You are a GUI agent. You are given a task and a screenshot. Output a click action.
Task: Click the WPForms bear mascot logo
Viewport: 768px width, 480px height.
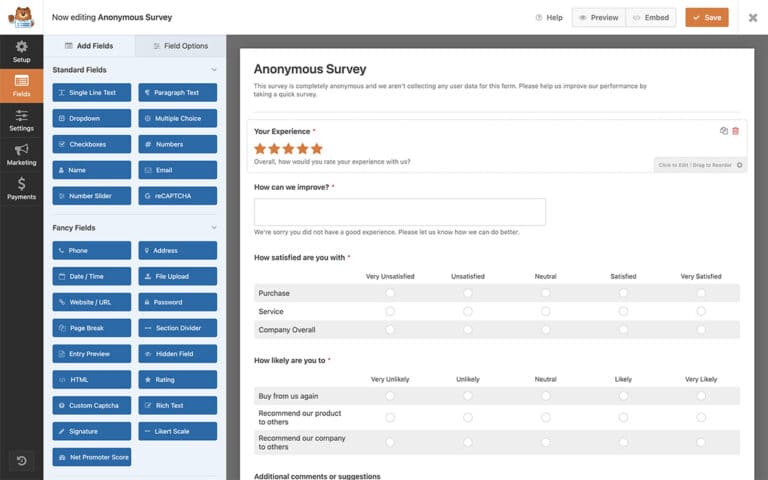(x=22, y=17)
